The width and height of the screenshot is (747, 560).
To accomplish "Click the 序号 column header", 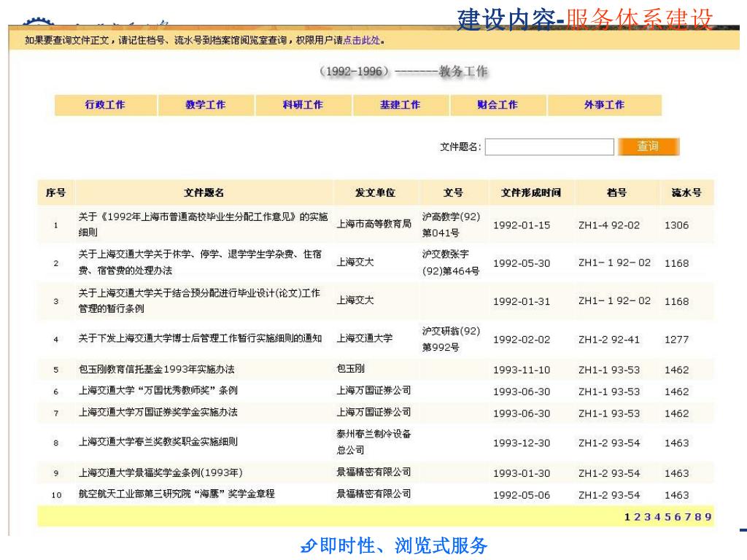I will [55, 192].
